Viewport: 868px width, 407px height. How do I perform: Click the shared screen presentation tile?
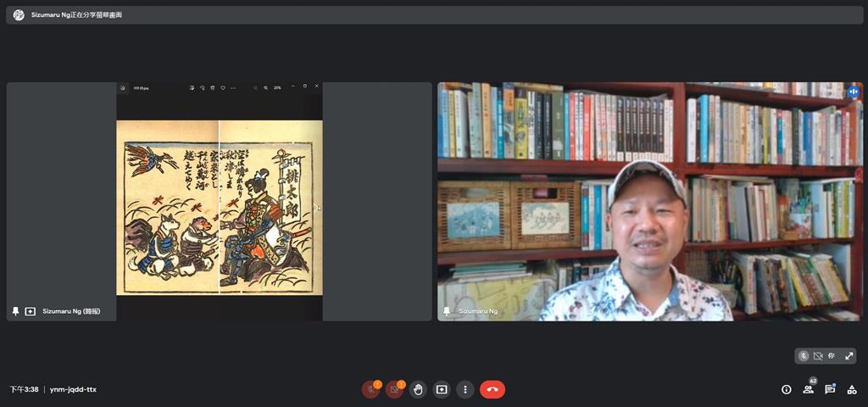click(x=219, y=201)
